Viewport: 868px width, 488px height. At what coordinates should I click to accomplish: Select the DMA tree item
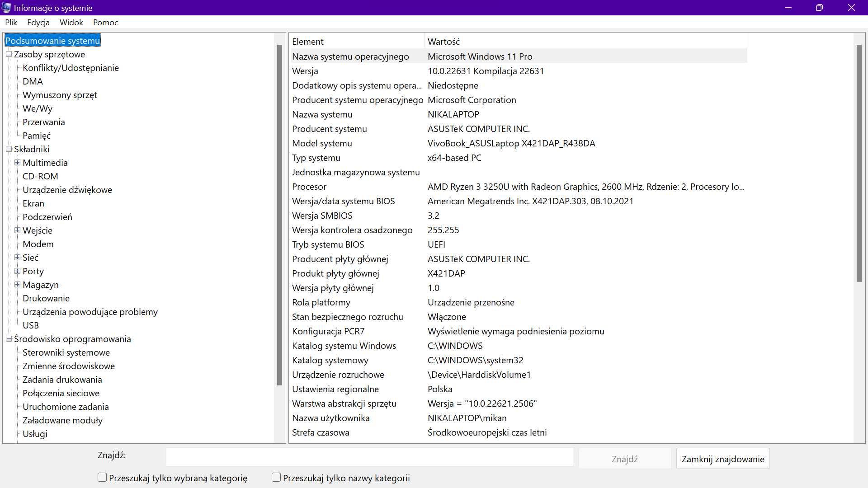[33, 81]
